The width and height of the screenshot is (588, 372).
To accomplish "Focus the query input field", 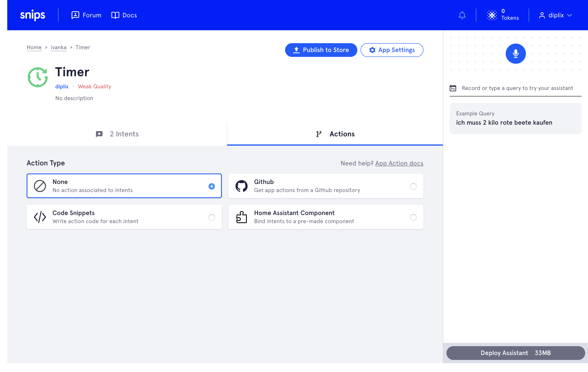I will click(x=515, y=88).
